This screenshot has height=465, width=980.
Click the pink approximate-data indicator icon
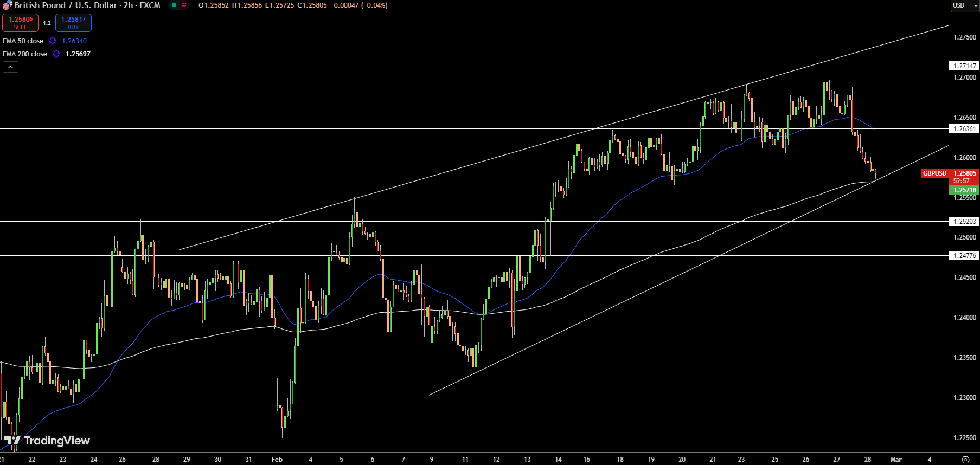(184, 5)
